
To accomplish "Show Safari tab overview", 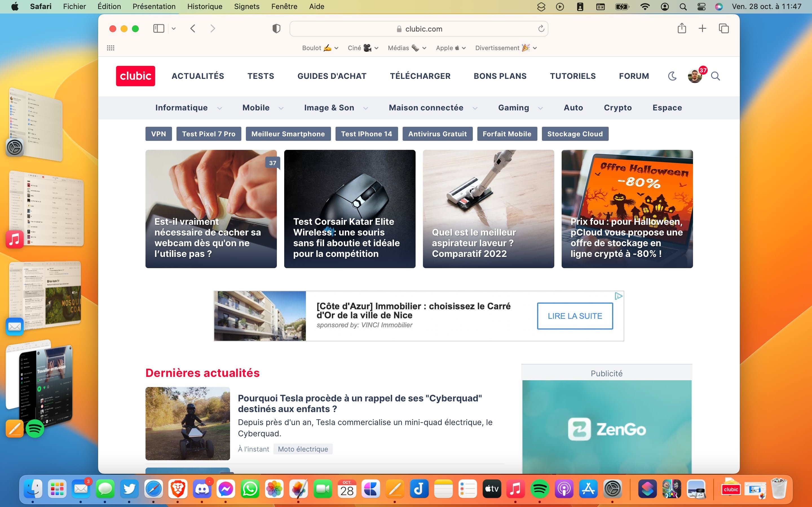I will [x=724, y=28].
